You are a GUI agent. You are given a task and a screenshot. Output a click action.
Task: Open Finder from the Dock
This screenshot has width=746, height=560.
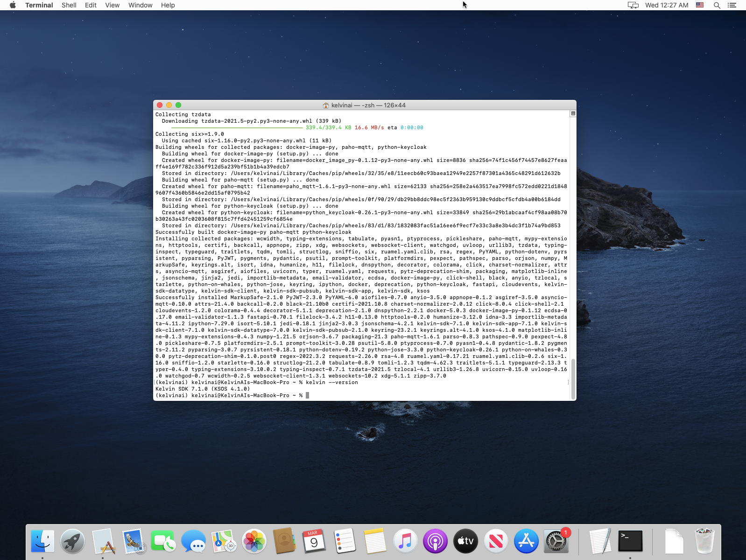click(42, 541)
